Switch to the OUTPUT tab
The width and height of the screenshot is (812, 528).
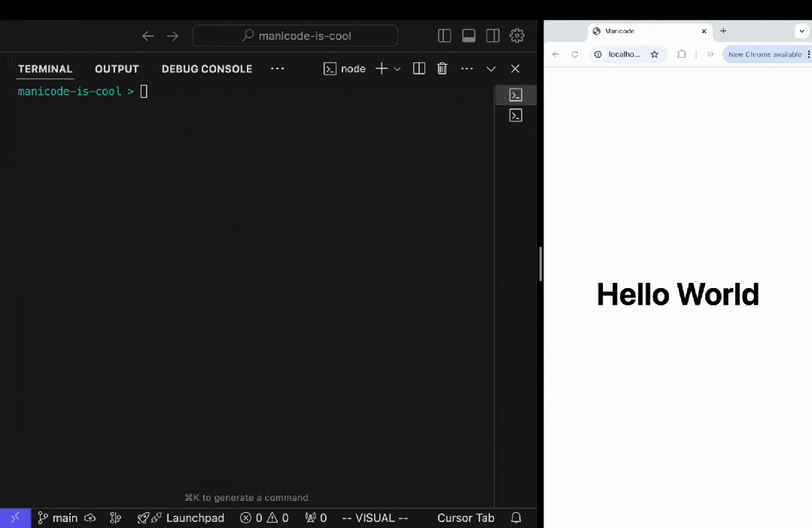pos(117,68)
